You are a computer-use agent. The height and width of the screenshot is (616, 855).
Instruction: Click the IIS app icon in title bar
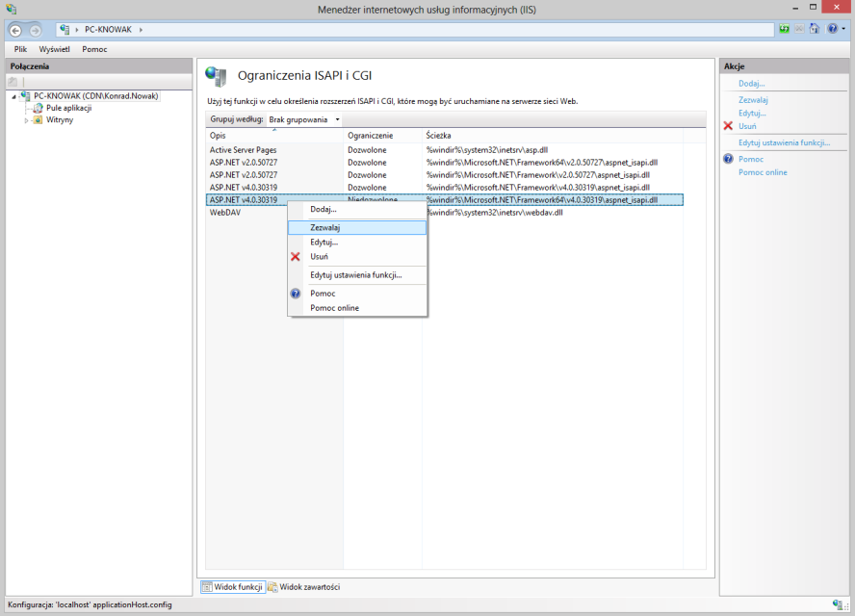click(11, 10)
